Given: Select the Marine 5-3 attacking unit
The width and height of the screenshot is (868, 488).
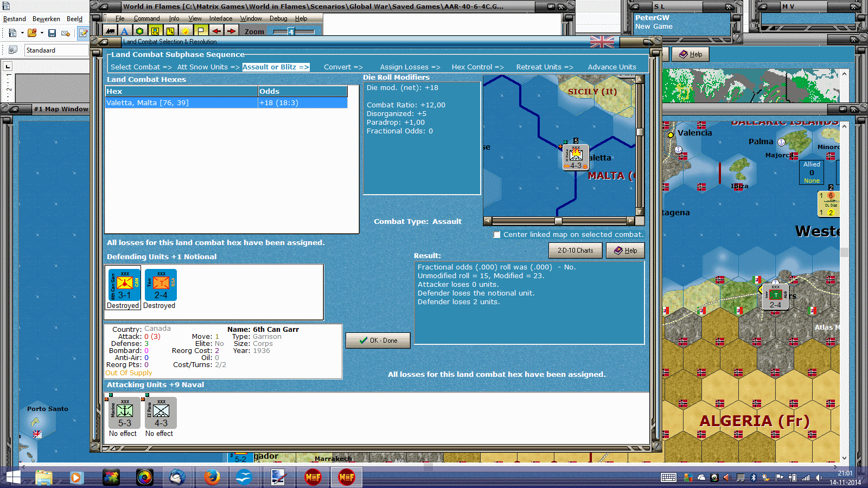Looking at the screenshot, I should (125, 413).
